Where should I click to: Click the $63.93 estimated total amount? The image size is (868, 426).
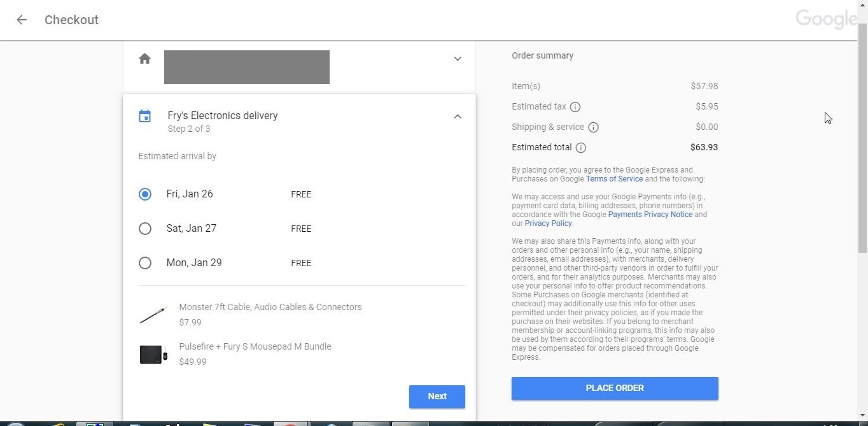(704, 147)
